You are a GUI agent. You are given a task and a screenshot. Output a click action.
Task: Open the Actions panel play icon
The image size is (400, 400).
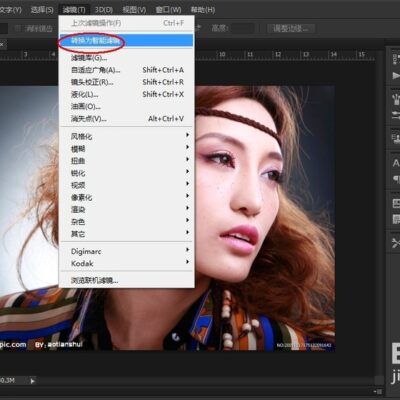point(396,76)
